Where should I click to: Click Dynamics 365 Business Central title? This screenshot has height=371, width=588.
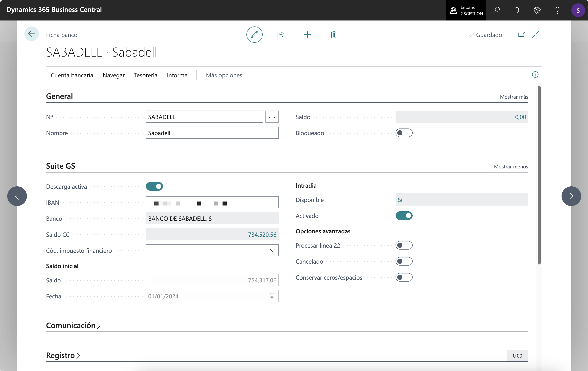[54, 10]
